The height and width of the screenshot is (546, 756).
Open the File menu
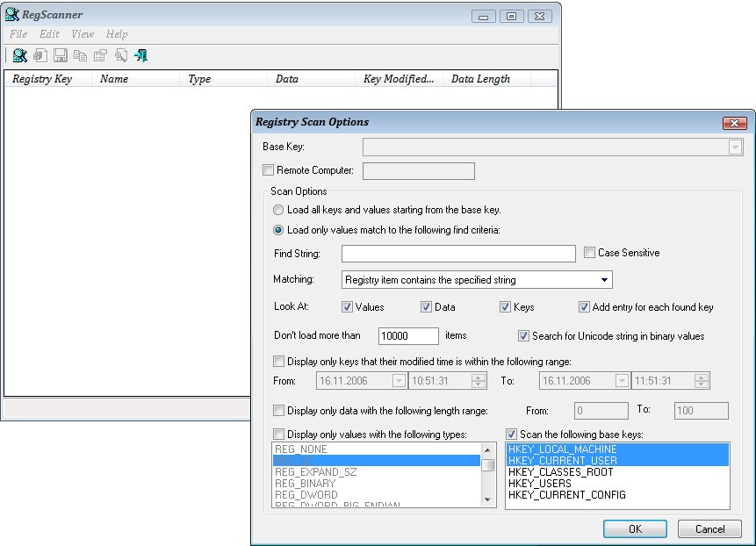point(18,33)
